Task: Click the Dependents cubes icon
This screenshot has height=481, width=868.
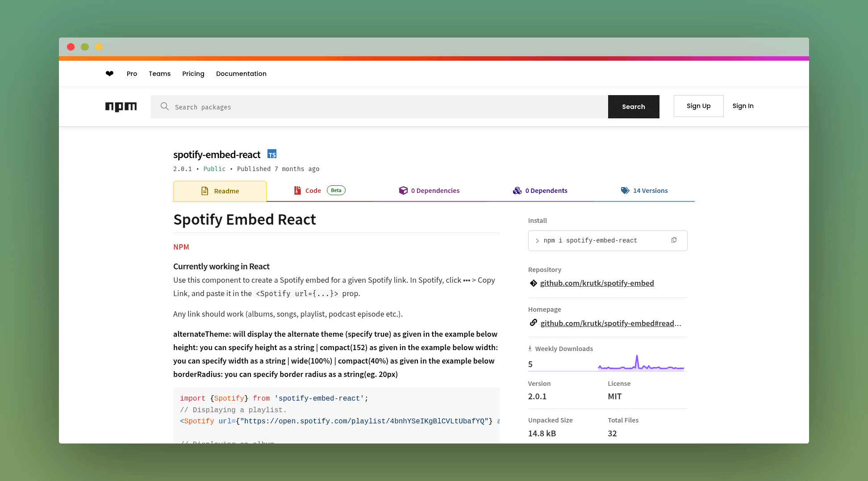Action: click(x=517, y=191)
